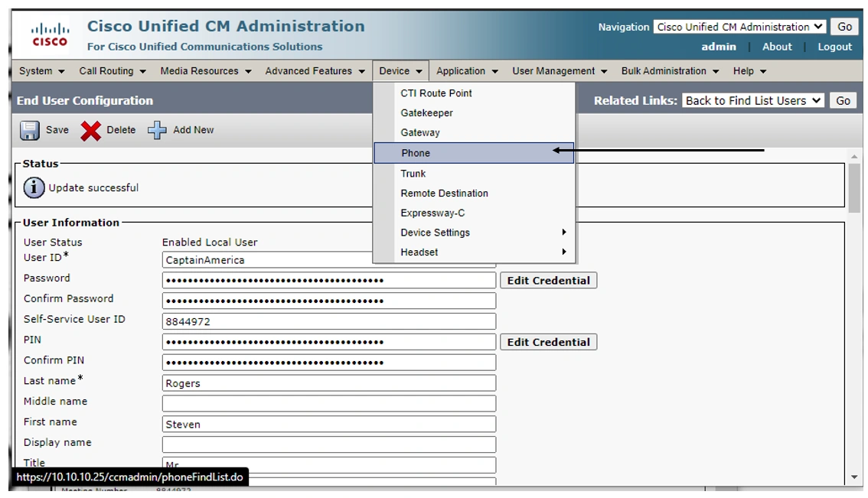This screenshot has height=498, width=868.
Task: Open the Media Resources menu
Action: click(205, 71)
